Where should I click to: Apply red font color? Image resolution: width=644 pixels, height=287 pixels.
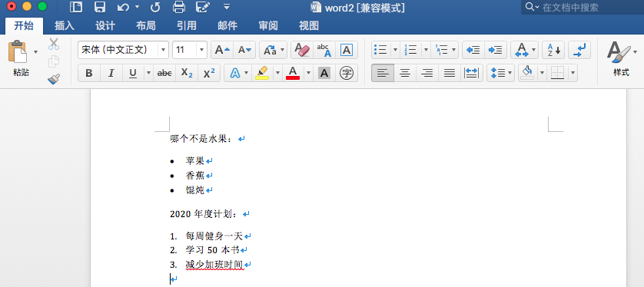pyautogui.click(x=293, y=73)
